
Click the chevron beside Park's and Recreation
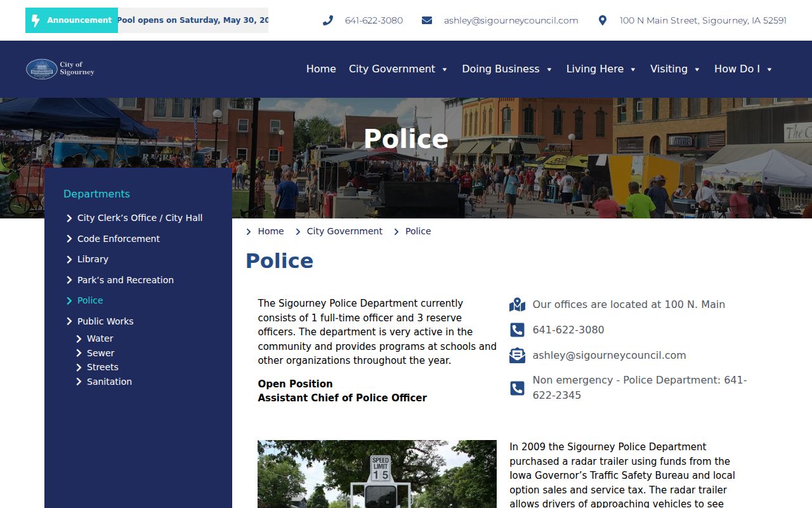coord(69,280)
